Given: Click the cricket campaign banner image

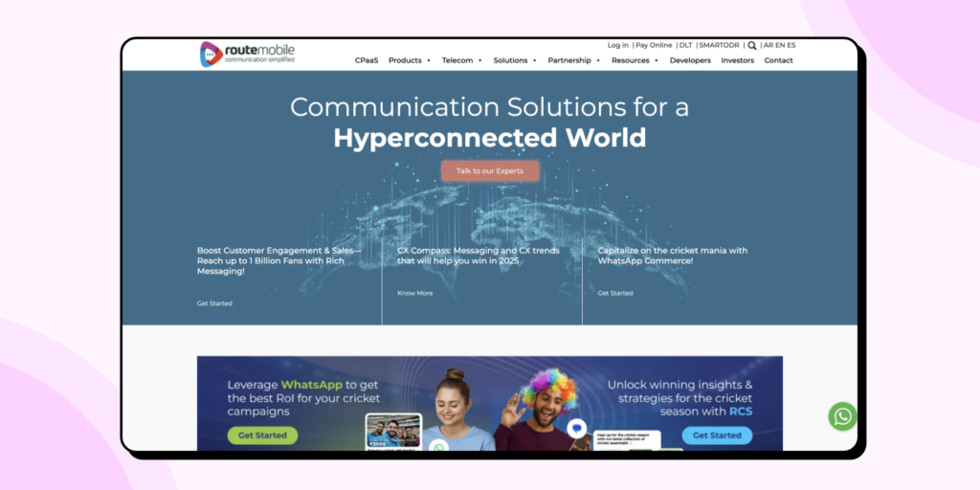Looking at the screenshot, I should point(489,403).
